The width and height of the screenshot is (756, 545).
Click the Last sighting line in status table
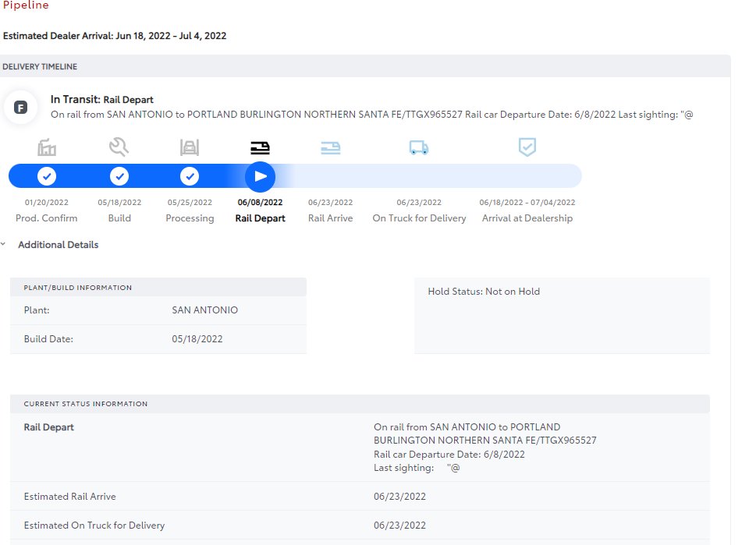pyautogui.click(x=417, y=467)
